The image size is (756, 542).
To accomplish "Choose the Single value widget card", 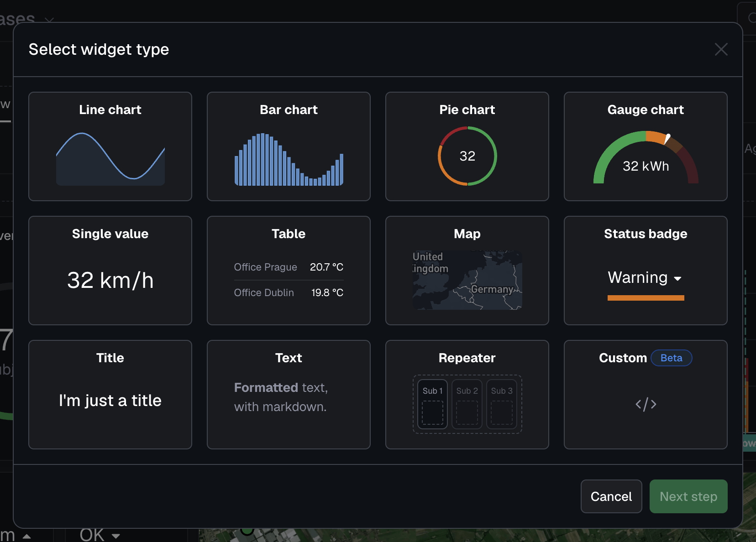I will 110,271.
